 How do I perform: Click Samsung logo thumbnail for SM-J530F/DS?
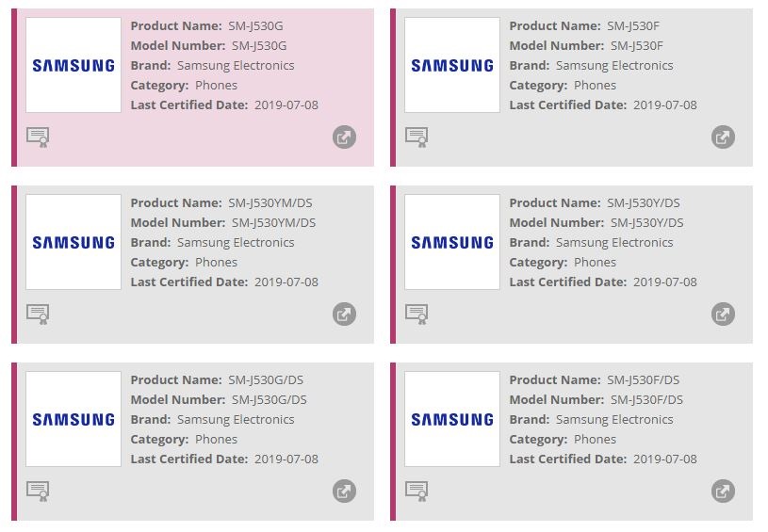pos(452,419)
